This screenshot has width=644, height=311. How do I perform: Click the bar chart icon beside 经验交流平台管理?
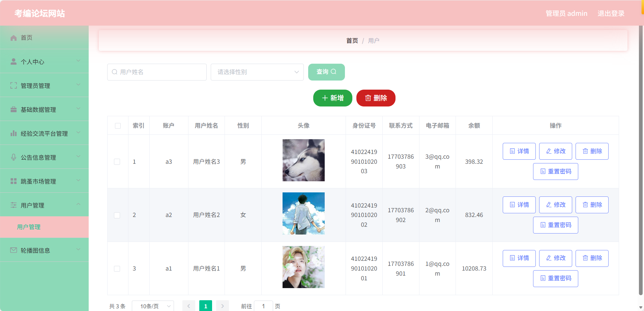pos(13,133)
